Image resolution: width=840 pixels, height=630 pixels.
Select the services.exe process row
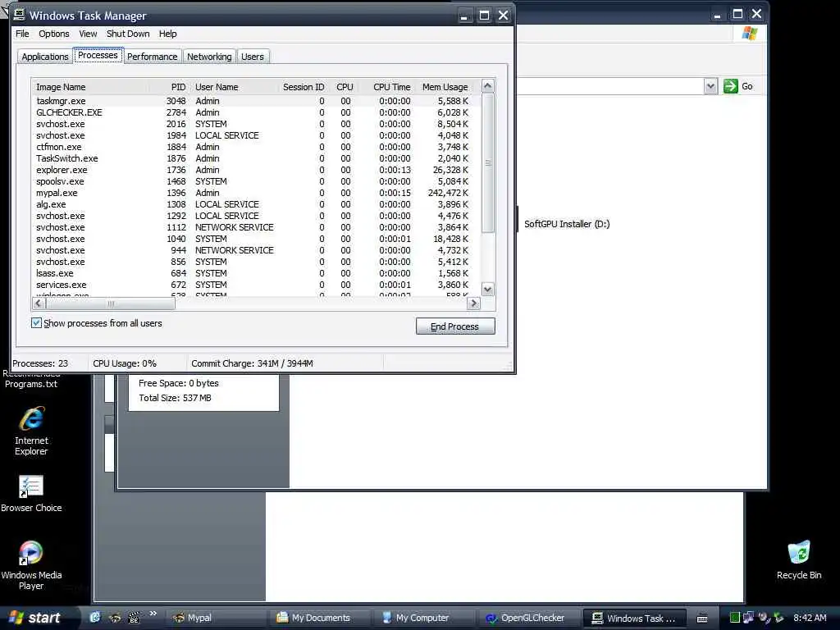(255, 285)
